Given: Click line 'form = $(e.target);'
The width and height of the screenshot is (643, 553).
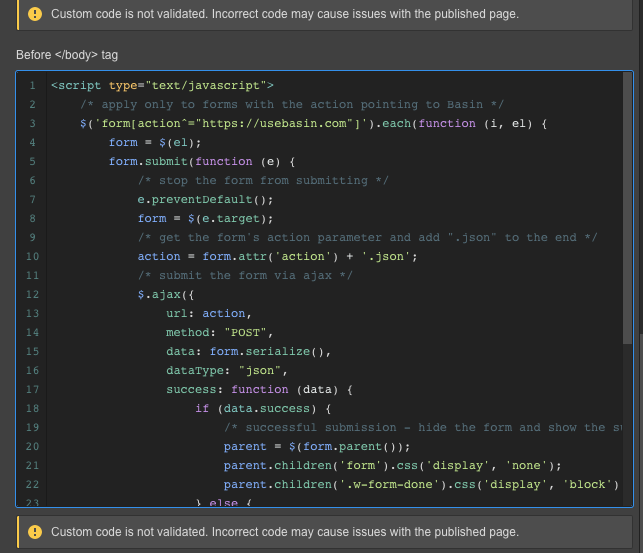Looking at the screenshot, I should (205, 218).
